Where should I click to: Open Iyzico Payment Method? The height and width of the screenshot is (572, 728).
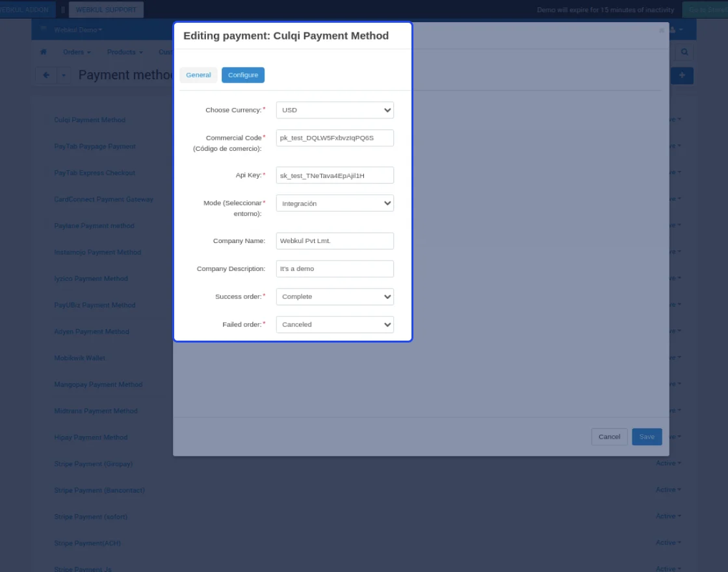tap(91, 279)
